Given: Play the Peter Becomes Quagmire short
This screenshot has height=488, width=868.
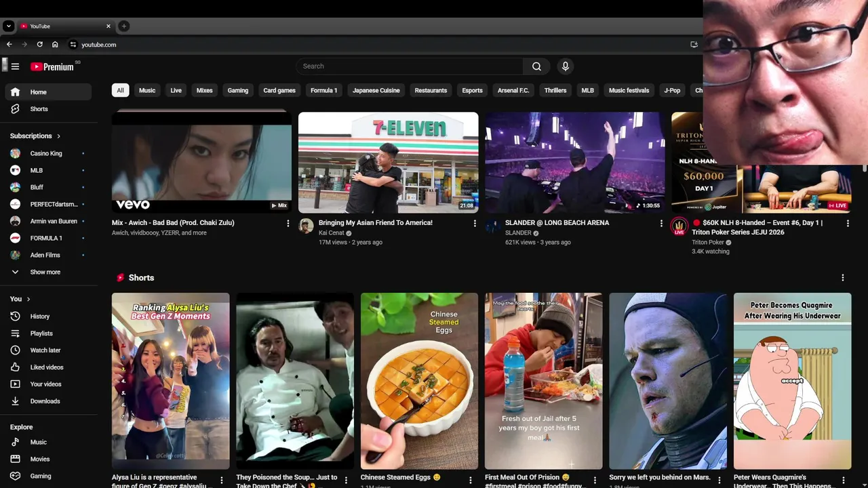Looking at the screenshot, I should [x=792, y=381].
